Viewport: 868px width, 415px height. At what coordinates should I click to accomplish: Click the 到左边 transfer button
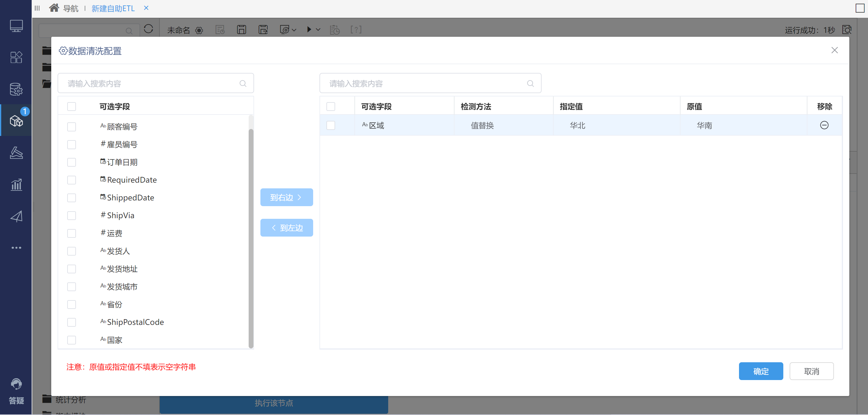(286, 228)
